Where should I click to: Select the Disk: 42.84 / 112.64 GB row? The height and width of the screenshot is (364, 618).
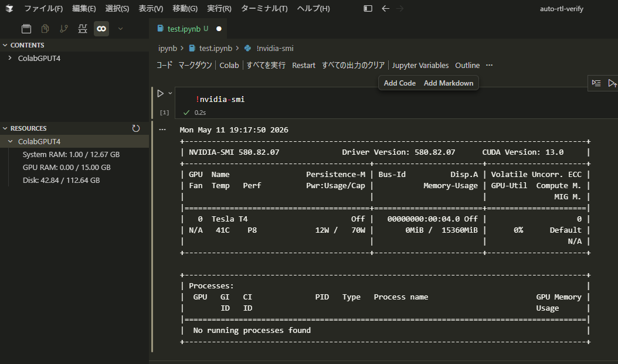coord(74,180)
